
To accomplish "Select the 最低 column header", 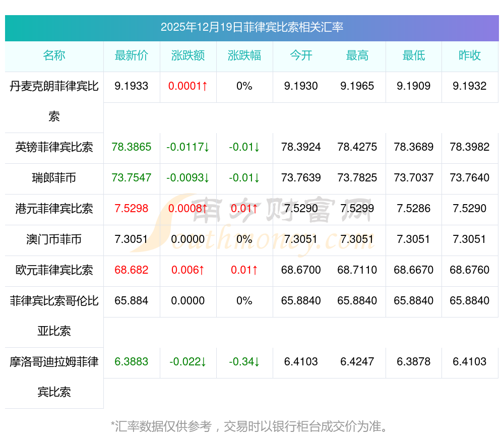I will [x=414, y=56].
